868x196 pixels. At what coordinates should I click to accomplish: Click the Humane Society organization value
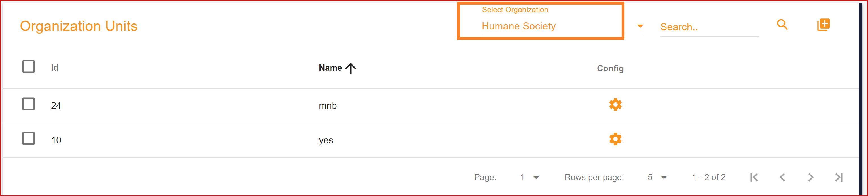[x=518, y=26]
